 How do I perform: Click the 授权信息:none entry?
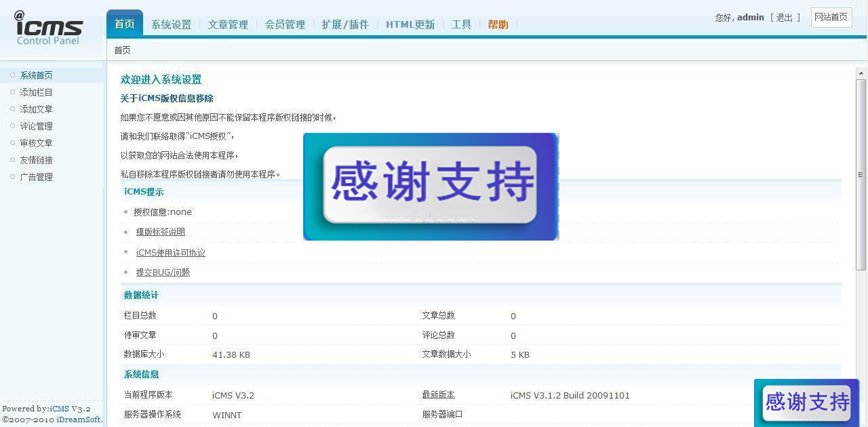[163, 212]
